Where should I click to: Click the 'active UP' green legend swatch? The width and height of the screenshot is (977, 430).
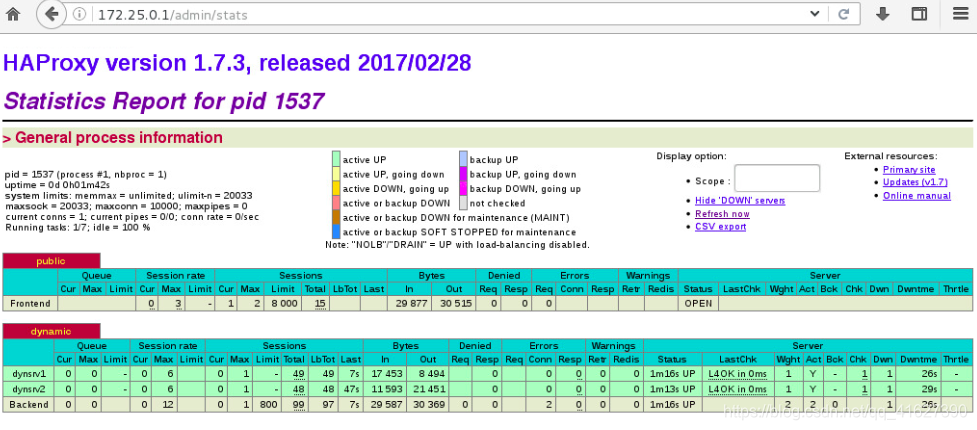pyautogui.click(x=336, y=160)
